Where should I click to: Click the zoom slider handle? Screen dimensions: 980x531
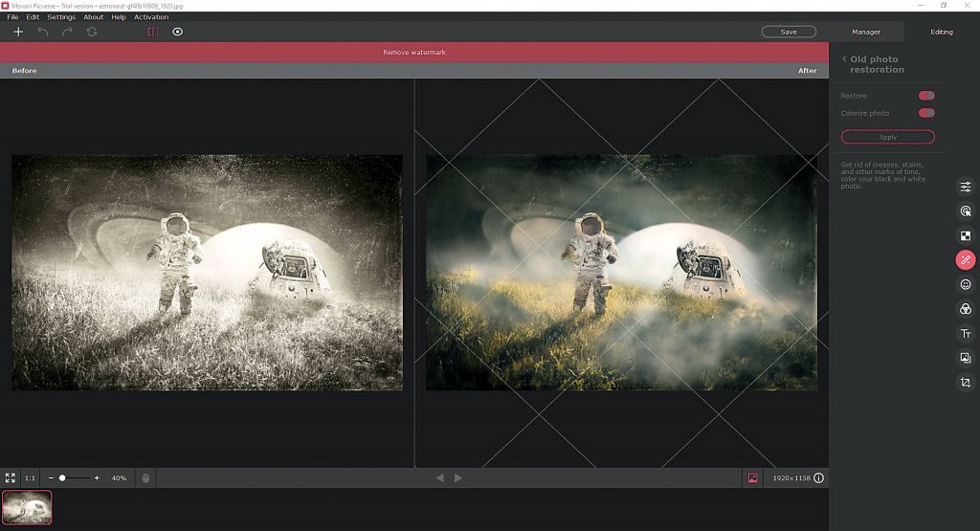(62, 477)
